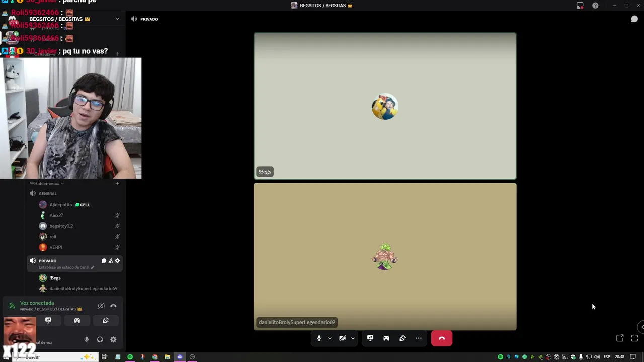The image size is (644, 362).
Task: Start an activity from call controls bar
Action: coord(386,338)
